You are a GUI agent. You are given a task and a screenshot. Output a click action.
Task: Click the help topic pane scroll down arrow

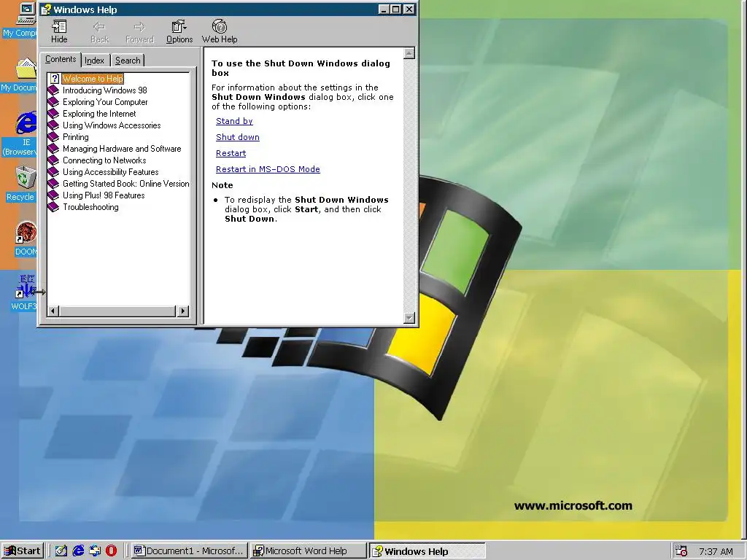click(409, 318)
